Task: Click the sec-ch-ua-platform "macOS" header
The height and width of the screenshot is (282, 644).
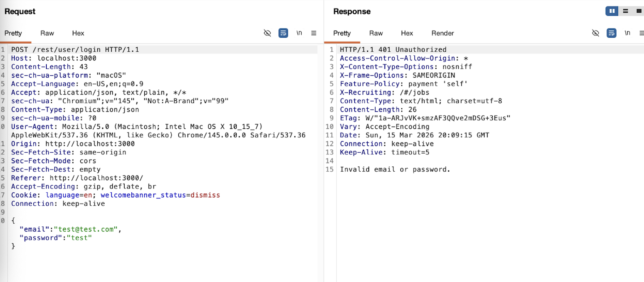Action: (68, 75)
